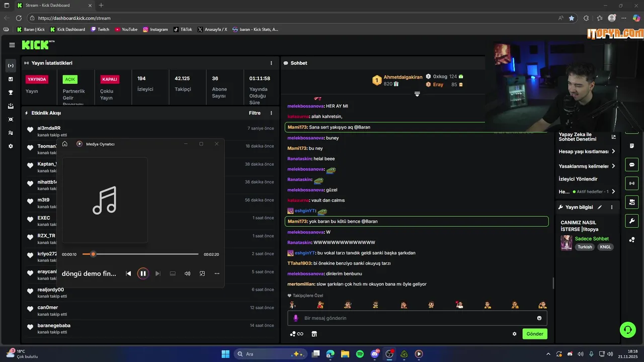The width and height of the screenshot is (644, 362).
Task: Click the Filtre button in activity feed
Action: [x=255, y=113]
